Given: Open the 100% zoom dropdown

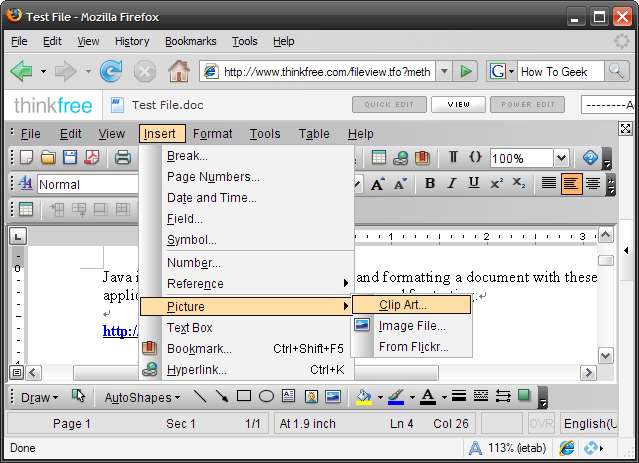Looking at the screenshot, I should [561, 158].
